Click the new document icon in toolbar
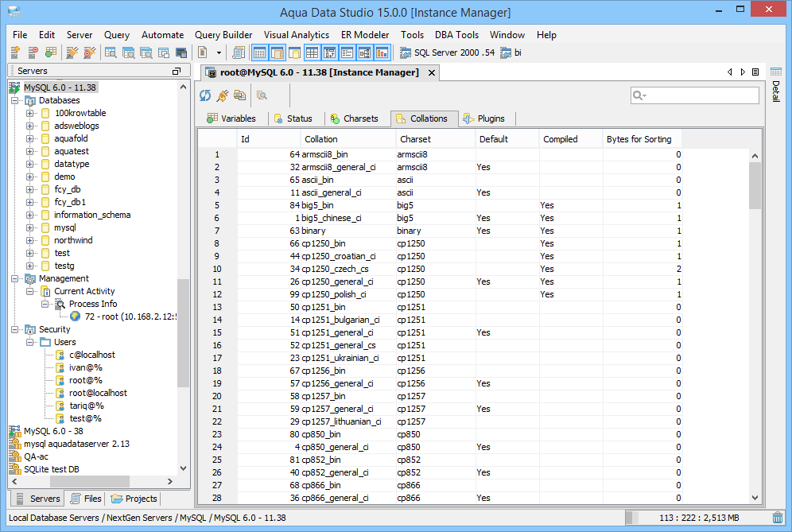The width and height of the screenshot is (792, 532). click(x=203, y=52)
